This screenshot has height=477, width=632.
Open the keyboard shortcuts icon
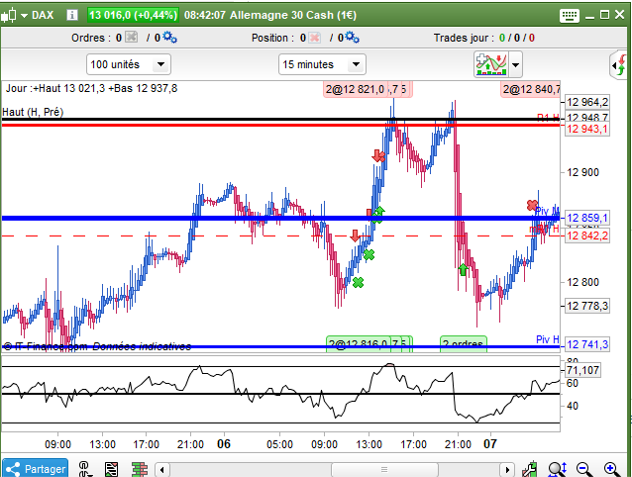pyautogui.click(x=569, y=16)
